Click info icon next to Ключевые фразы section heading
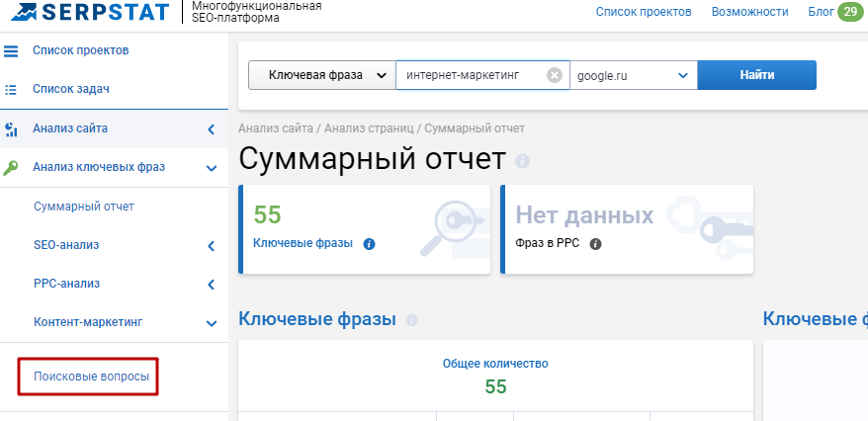Image resolution: width=868 pixels, height=421 pixels. coord(411,320)
